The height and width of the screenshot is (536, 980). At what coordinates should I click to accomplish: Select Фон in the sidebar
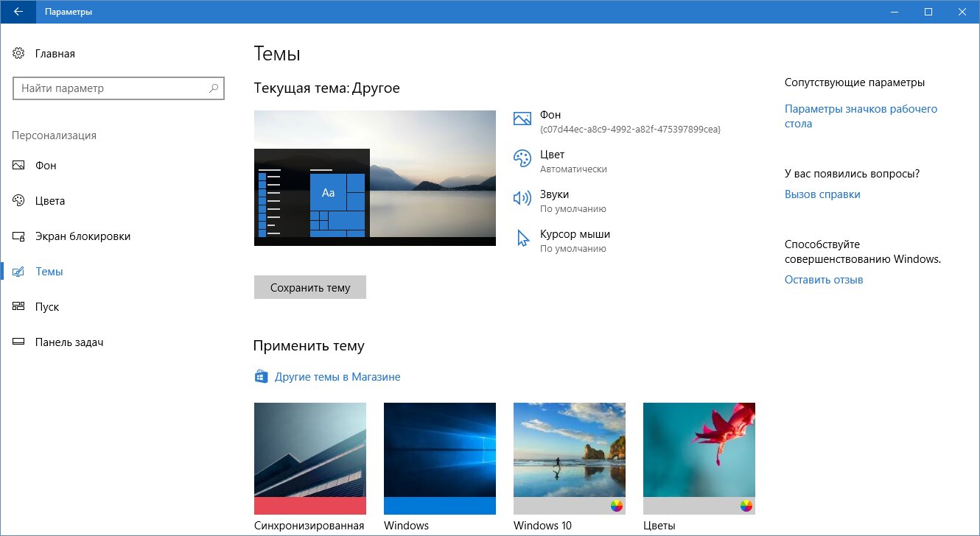[46, 166]
